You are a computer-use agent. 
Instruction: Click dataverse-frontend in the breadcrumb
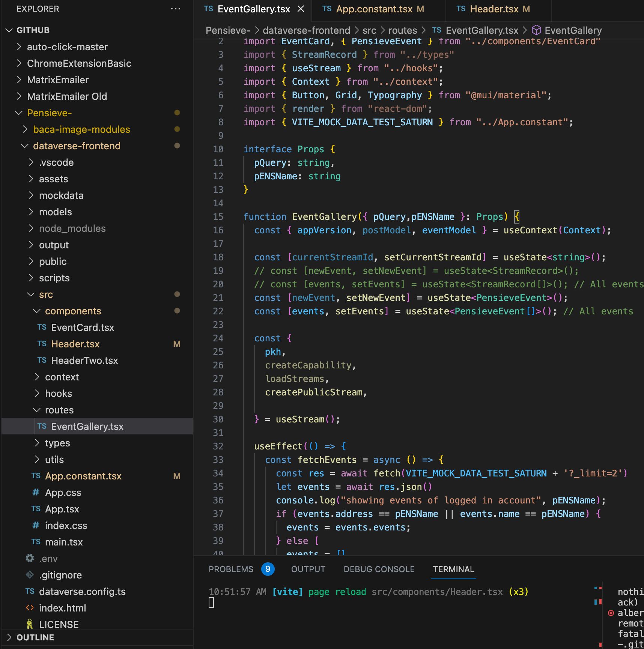coord(306,30)
